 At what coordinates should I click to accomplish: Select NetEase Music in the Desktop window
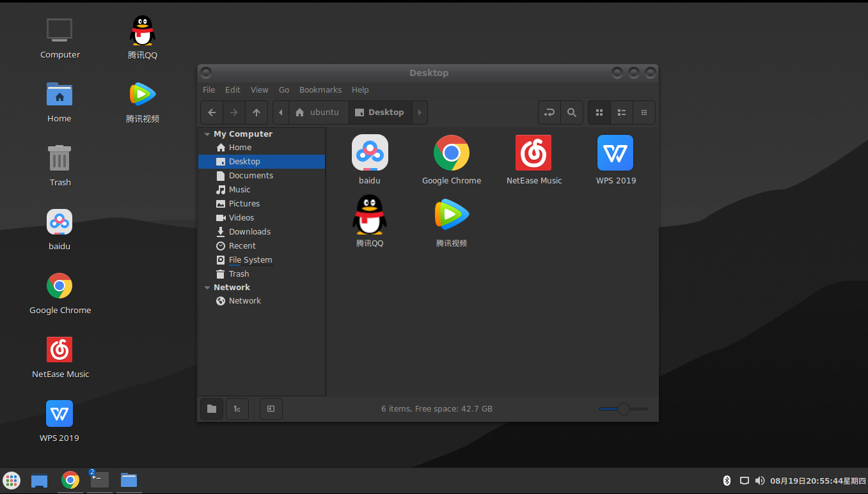click(x=533, y=160)
